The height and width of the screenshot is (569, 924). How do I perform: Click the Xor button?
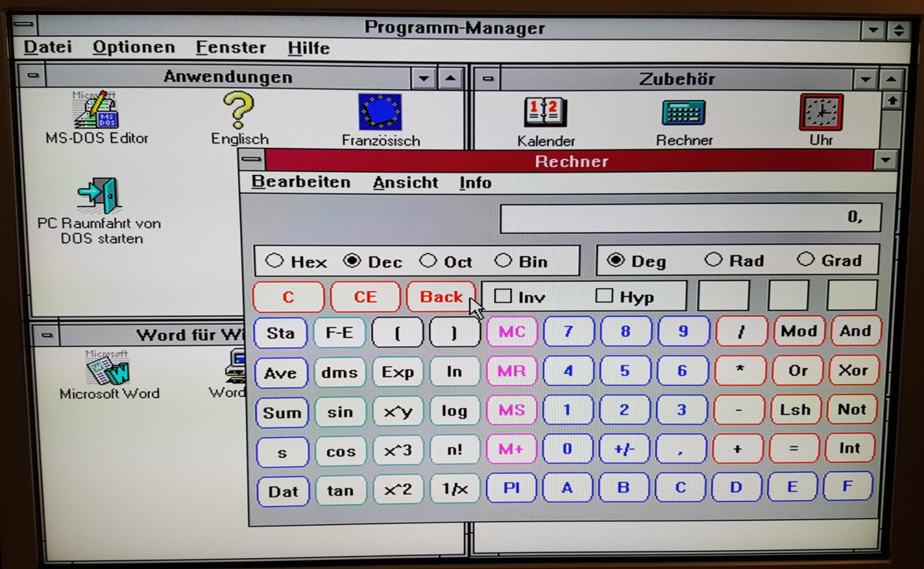click(x=853, y=370)
